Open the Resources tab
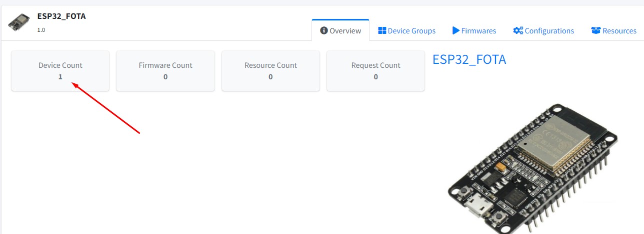 pos(613,31)
